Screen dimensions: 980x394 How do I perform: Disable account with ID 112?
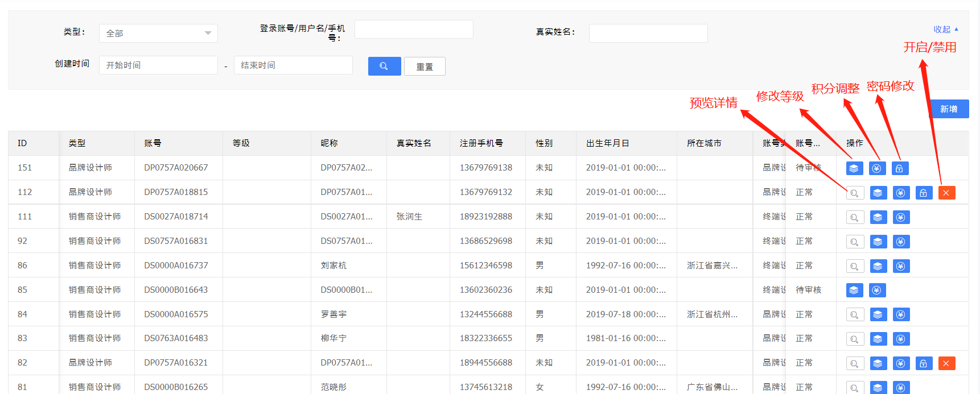coord(946,193)
